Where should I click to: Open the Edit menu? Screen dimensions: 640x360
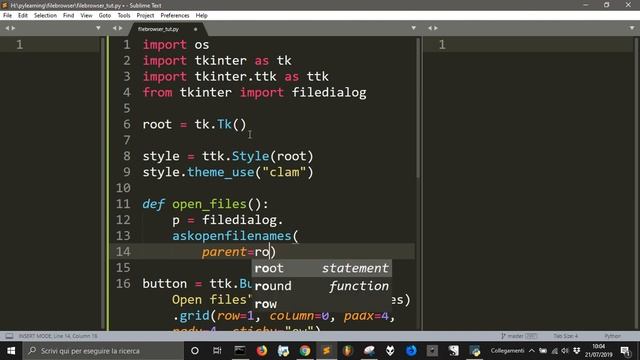point(22,16)
